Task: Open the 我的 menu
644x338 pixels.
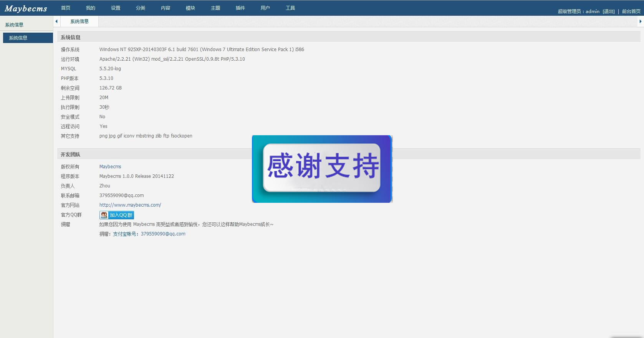Action: [91, 8]
